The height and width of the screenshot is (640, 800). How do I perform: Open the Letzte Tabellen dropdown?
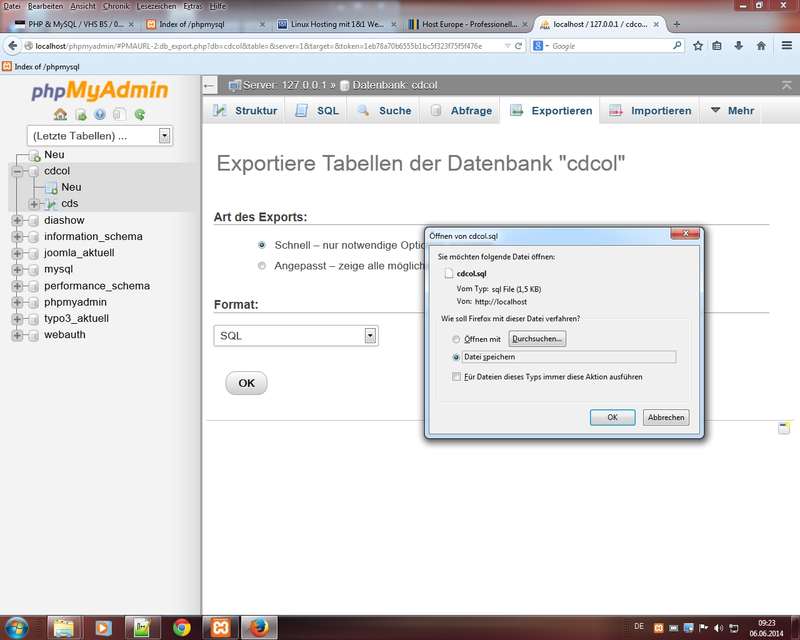click(x=100, y=136)
